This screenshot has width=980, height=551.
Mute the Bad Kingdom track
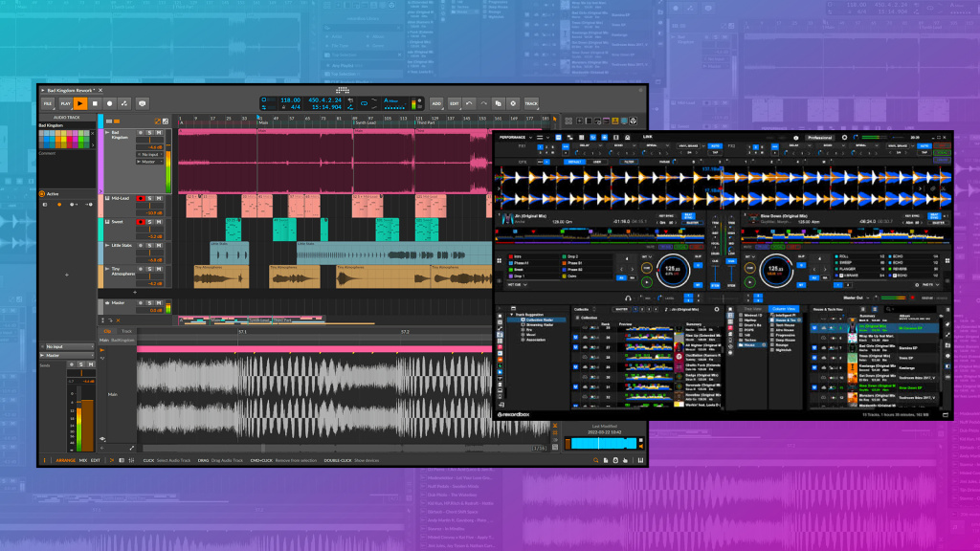[x=159, y=132]
